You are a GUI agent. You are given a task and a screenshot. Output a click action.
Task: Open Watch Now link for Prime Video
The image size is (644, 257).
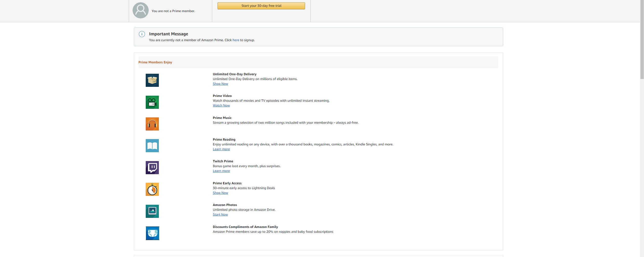point(221,106)
